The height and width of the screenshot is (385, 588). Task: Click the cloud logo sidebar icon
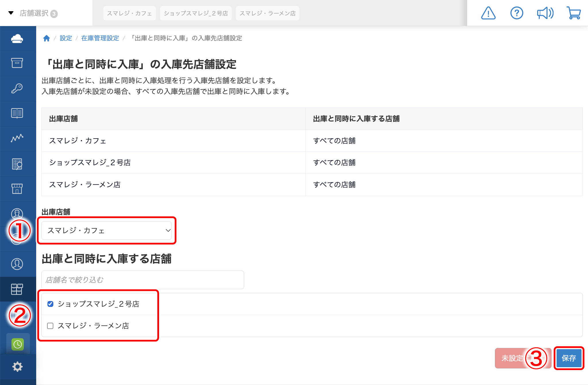click(17, 38)
